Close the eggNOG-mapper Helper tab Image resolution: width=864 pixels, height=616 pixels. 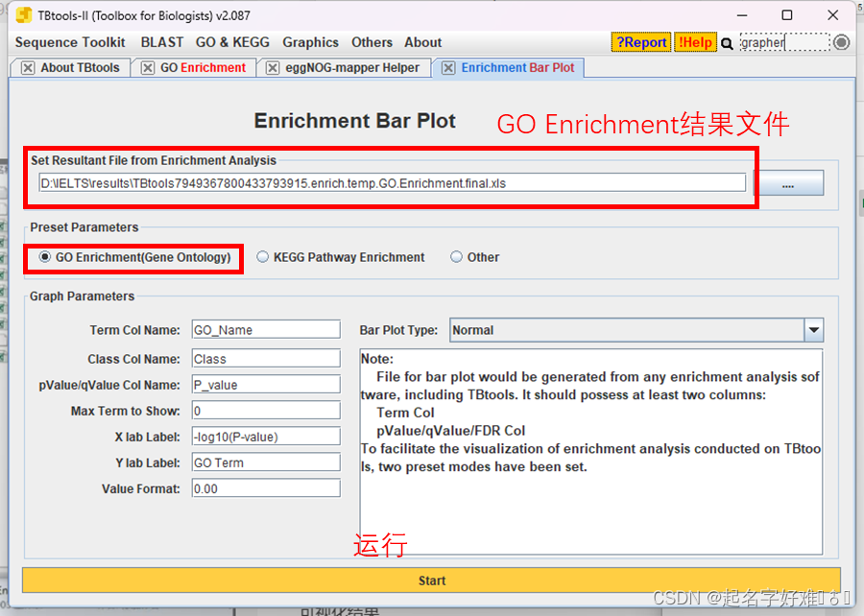[x=274, y=67]
